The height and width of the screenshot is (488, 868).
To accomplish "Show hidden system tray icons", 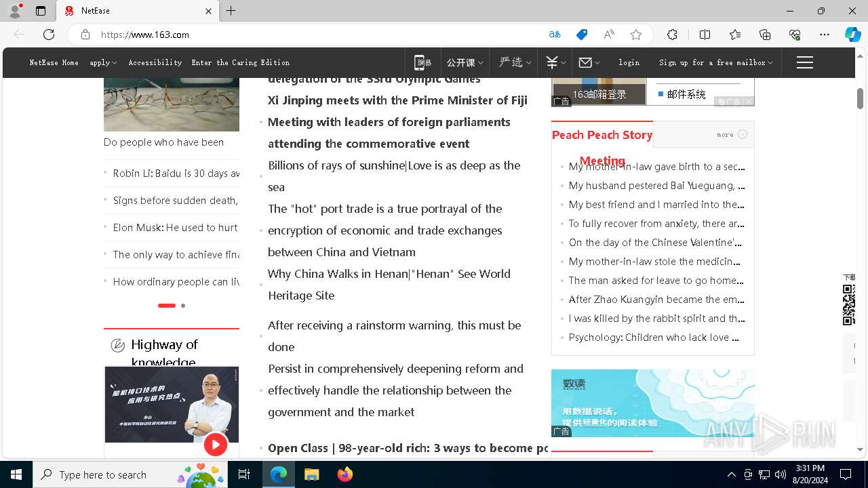I will point(731,474).
